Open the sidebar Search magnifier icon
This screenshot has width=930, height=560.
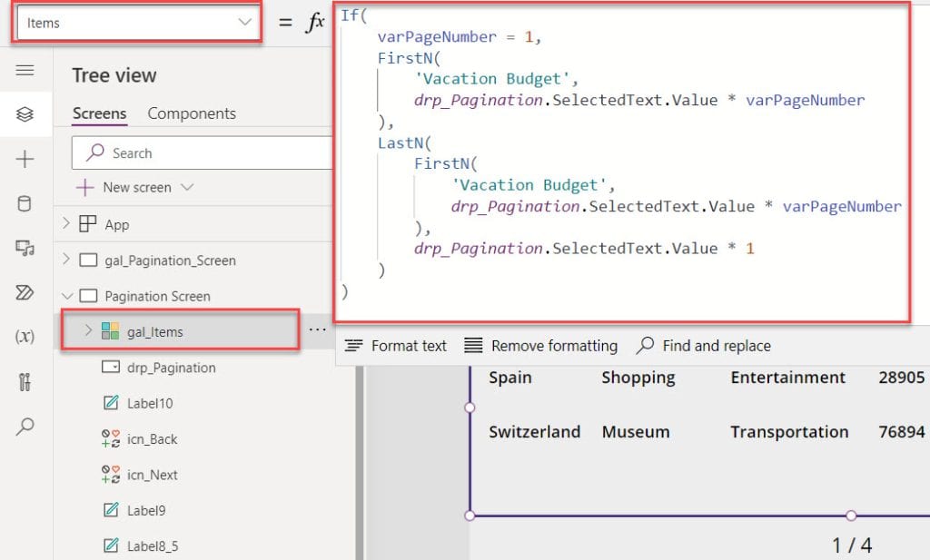point(25,426)
